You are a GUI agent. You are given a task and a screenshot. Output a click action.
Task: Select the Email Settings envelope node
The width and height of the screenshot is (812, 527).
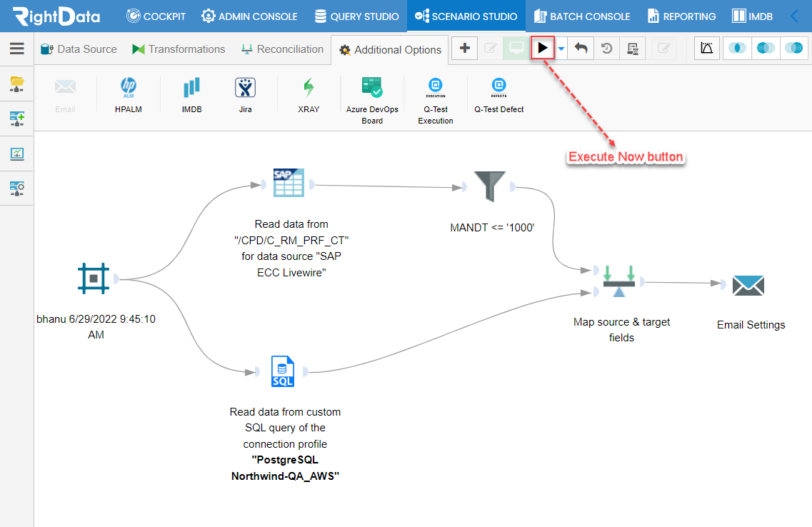click(x=748, y=285)
